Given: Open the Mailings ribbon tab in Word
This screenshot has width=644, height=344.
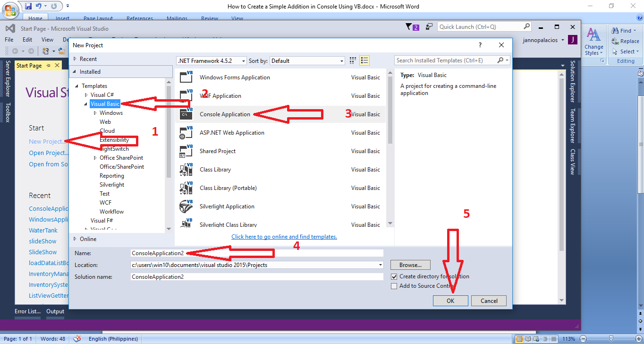Looking at the screenshot, I should point(177,19).
